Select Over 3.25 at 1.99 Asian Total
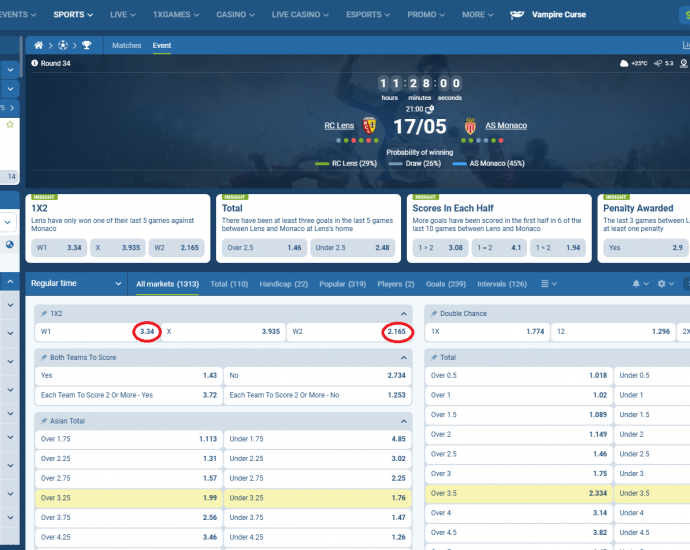Image resolution: width=690 pixels, height=550 pixels. (x=129, y=498)
